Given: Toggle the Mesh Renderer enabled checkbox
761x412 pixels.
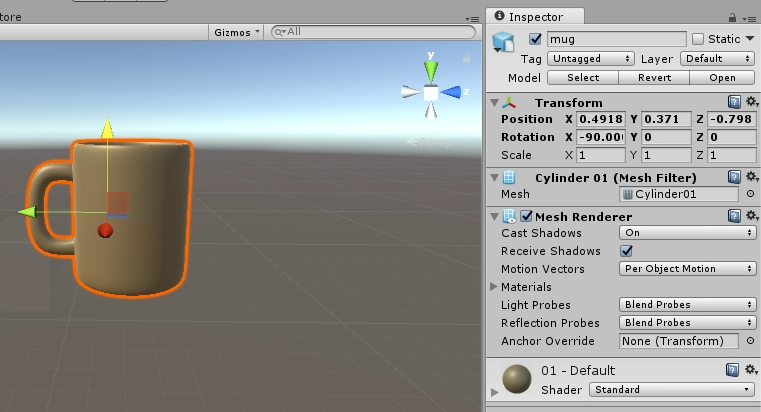Looking at the screenshot, I should pos(526,216).
